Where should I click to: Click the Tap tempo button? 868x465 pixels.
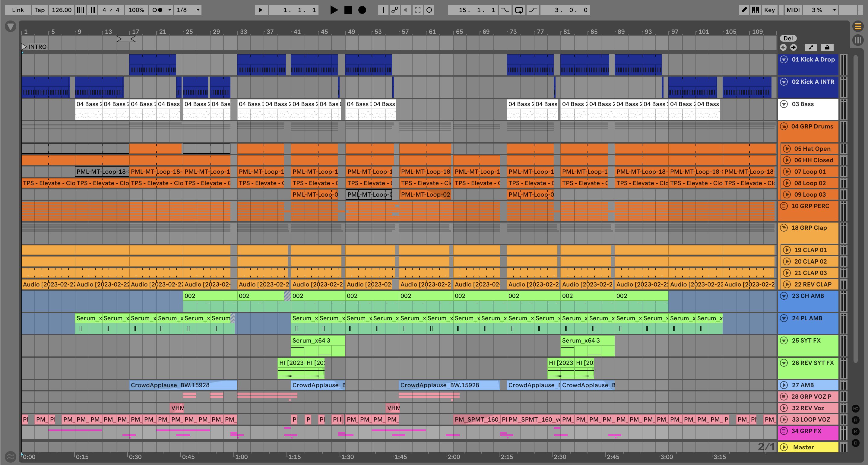(40, 10)
